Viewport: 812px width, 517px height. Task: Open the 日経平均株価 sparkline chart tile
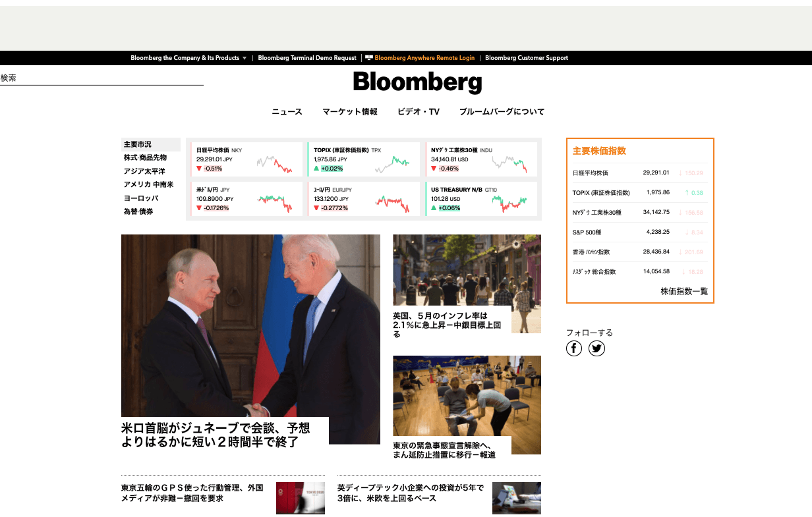(x=246, y=159)
